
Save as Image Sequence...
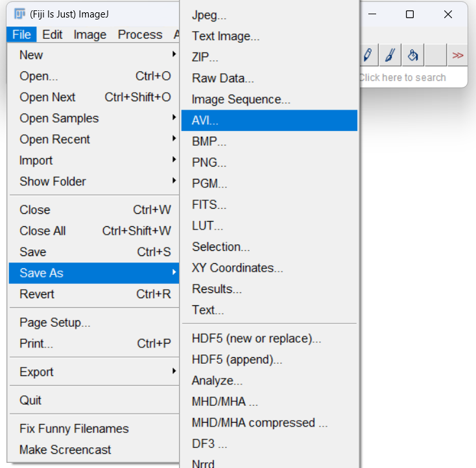click(x=269, y=99)
